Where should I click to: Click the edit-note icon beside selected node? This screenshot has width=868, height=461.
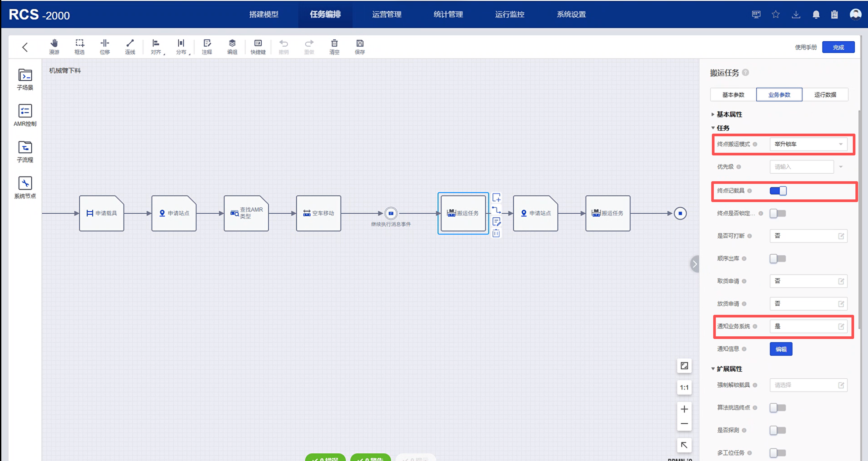tap(496, 221)
